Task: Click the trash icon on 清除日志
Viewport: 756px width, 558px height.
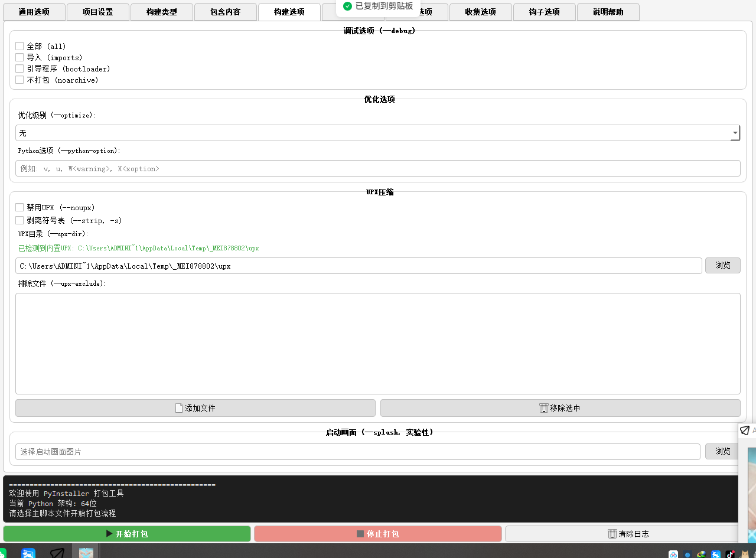Action: pyautogui.click(x=612, y=534)
